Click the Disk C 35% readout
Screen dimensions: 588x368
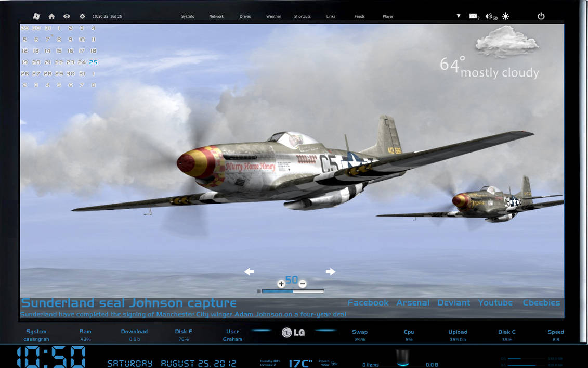pos(506,336)
